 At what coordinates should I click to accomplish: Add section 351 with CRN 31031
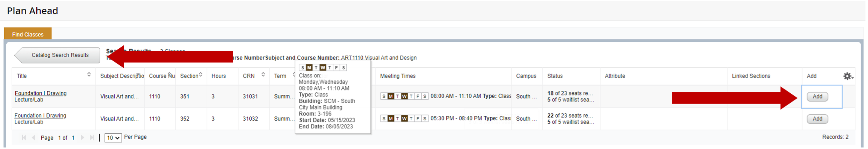[817, 97]
